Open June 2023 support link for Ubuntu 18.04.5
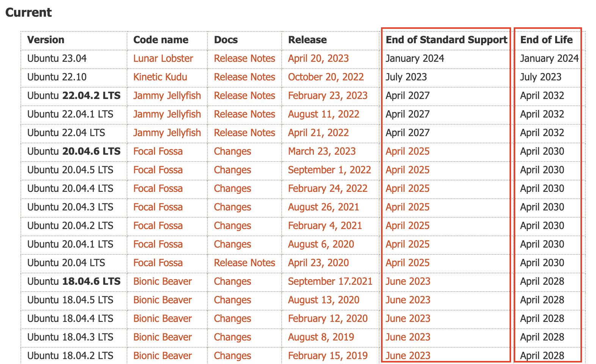 [408, 300]
